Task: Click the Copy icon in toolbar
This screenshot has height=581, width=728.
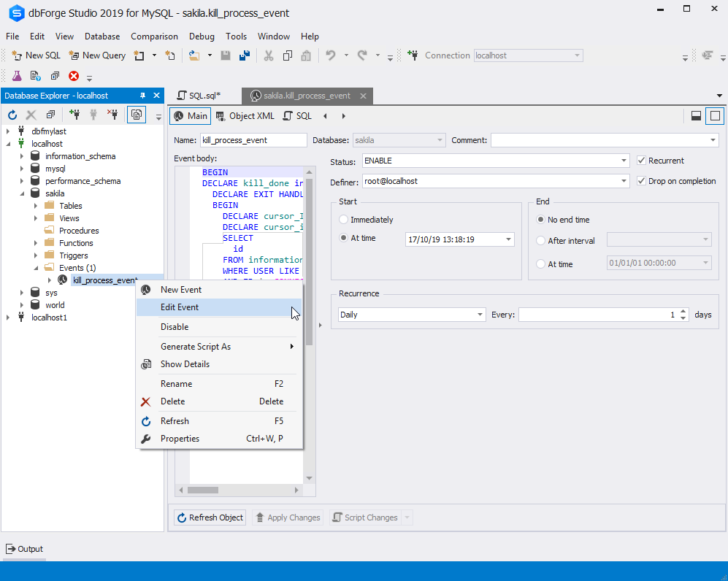Action: pos(288,55)
